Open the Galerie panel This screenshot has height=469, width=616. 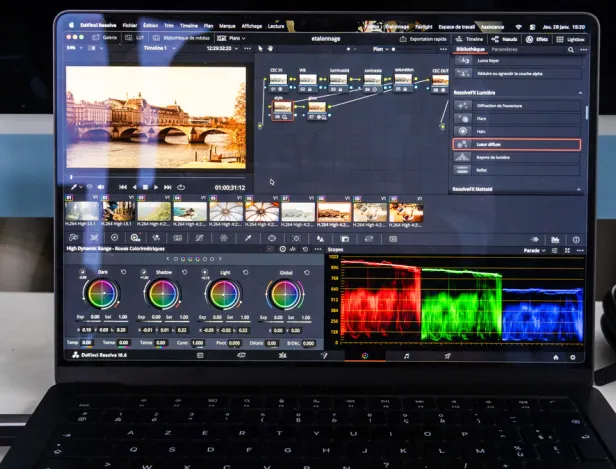click(105, 38)
